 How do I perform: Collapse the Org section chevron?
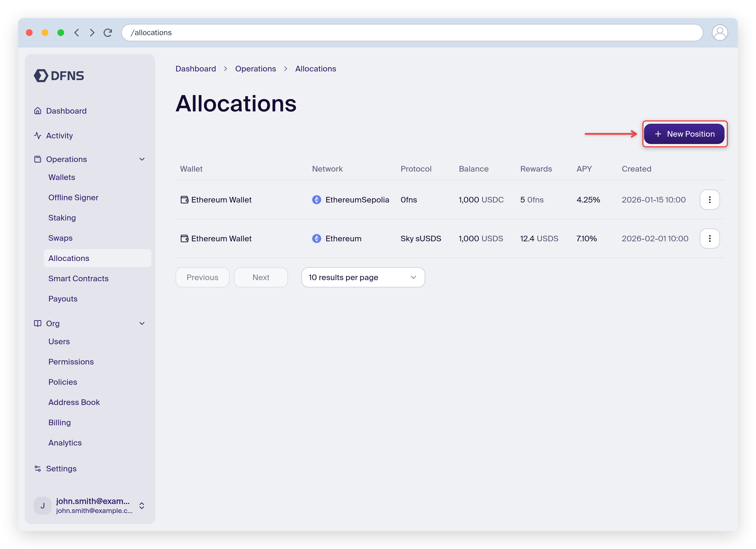[x=142, y=323]
